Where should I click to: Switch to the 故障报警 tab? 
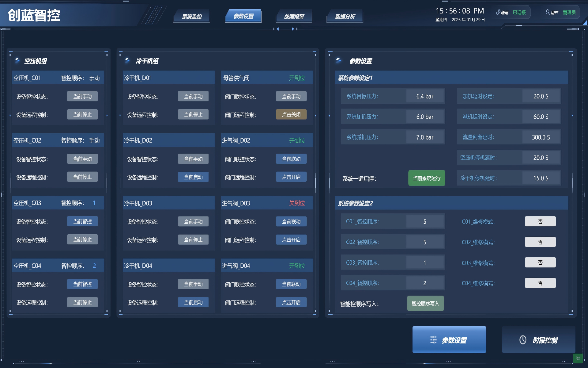coord(294,17)
